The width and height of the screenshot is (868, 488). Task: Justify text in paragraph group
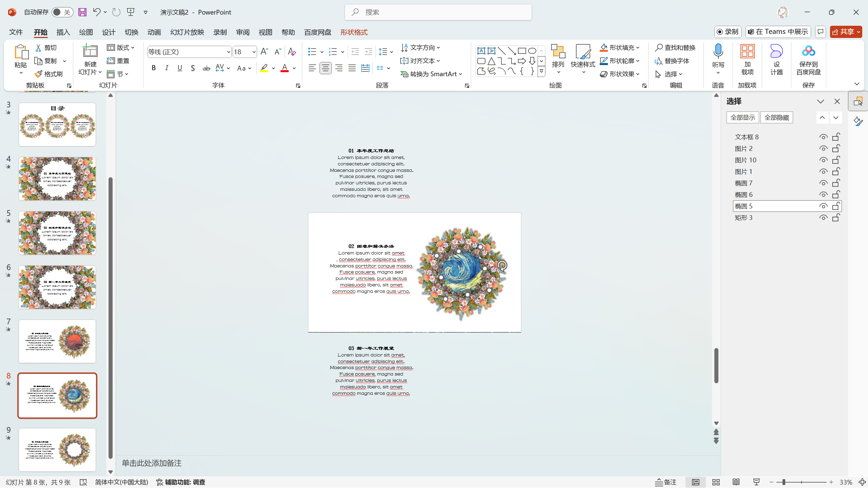(x=352, y=68)
